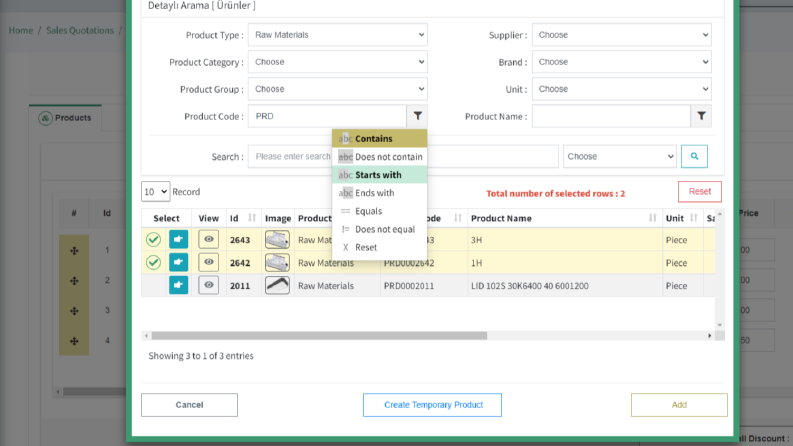The image size is (793, 446).
Task: Click the table scroll down arrow
Action: (x=720, y=325)
